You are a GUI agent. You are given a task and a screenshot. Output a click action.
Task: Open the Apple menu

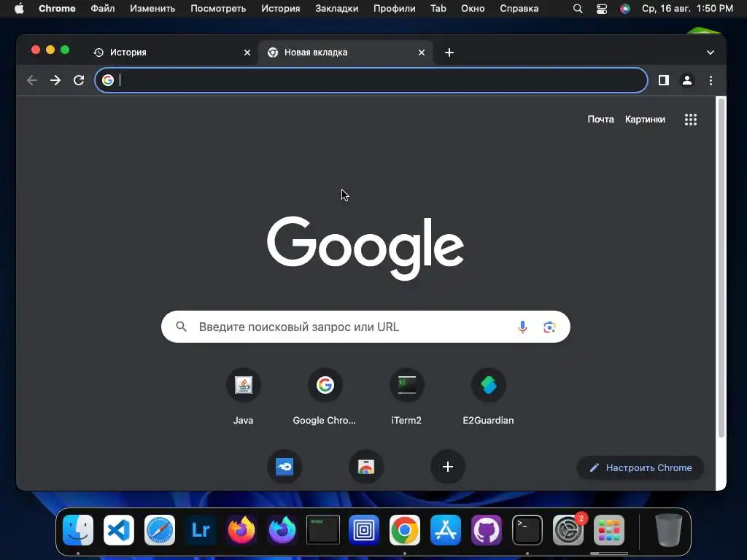tap(19, 9)
